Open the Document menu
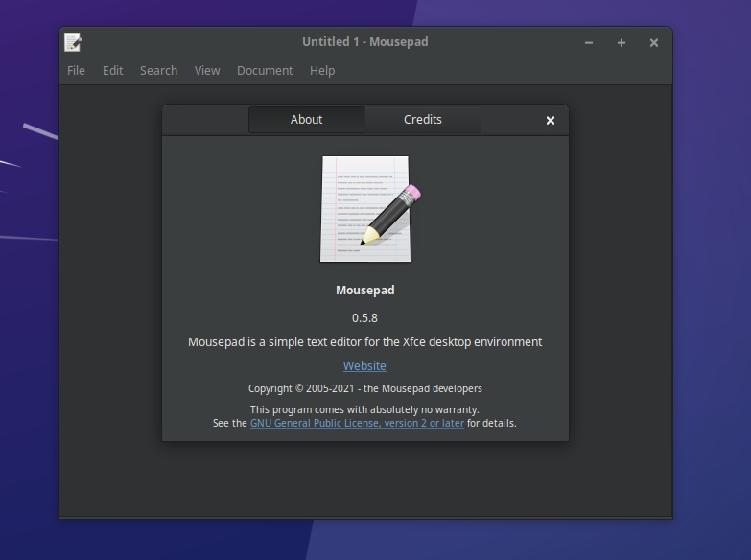The width and height of the screenshot is (751, 560). click(265, 70)
